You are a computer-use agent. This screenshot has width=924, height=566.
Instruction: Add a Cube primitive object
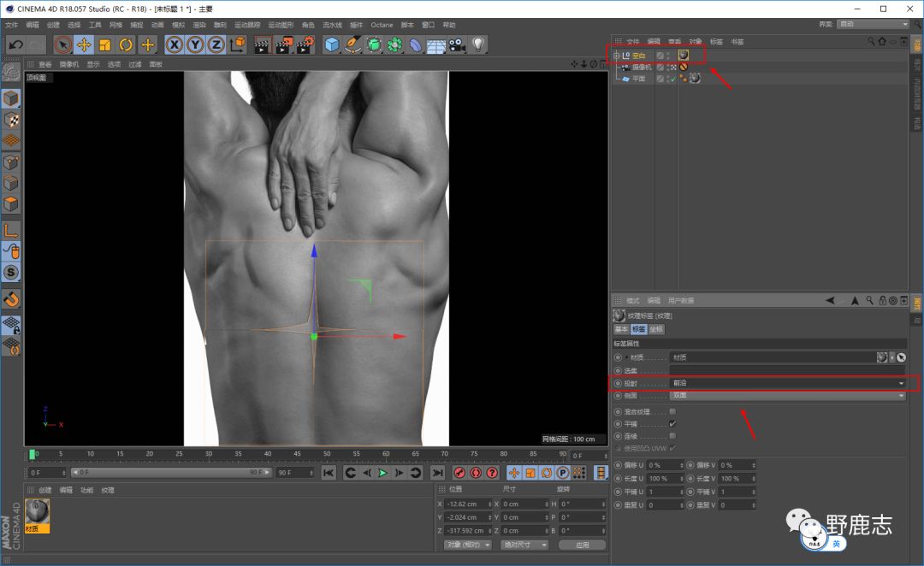click(x=332, y=44)
